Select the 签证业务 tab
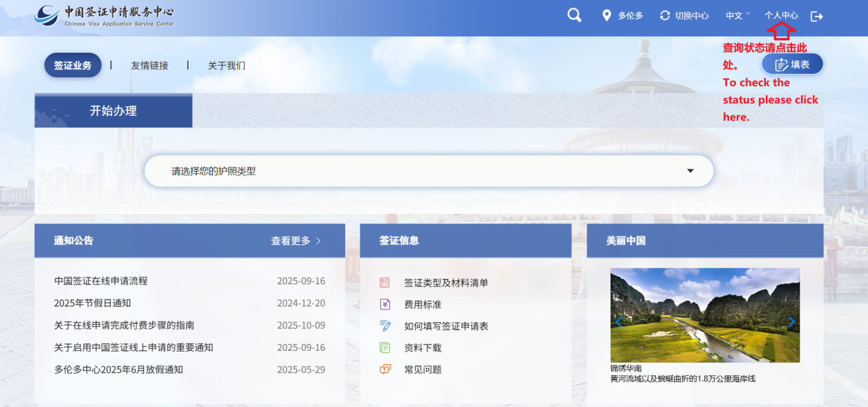 (73, 65)
